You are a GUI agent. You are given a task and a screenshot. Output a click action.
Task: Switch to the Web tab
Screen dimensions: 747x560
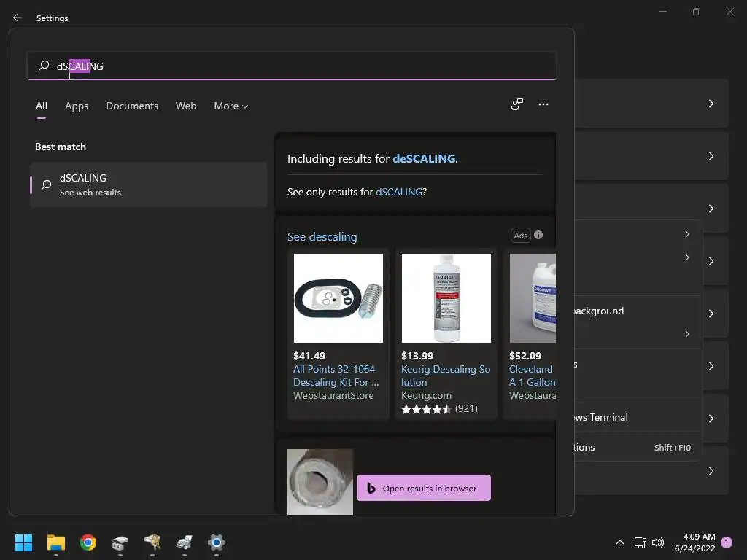tap(186, 106)
